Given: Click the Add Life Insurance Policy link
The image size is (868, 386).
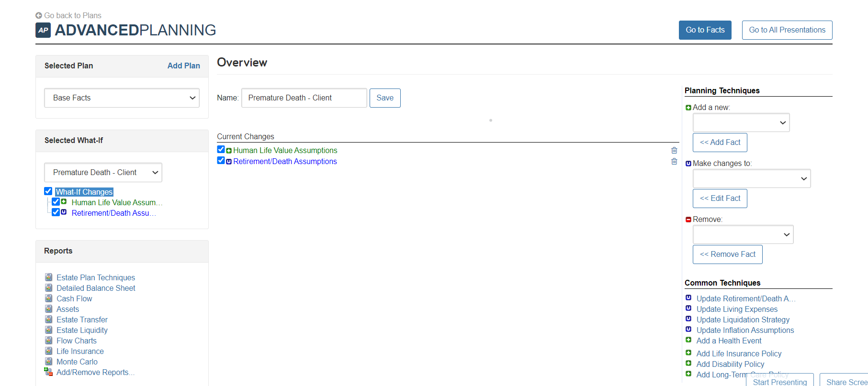Looking at the screenshot, I should (x=739, y=353).
